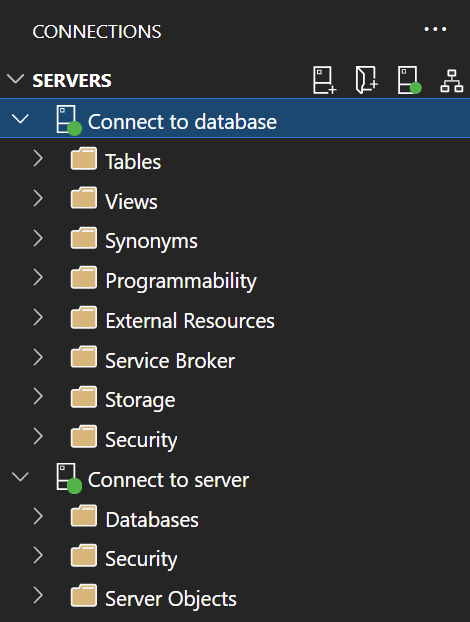This screenshot has width=470, height=622.
Task: Open the Connections panel more actions menu
Action: pyautogui.click(x=435, y=29)
